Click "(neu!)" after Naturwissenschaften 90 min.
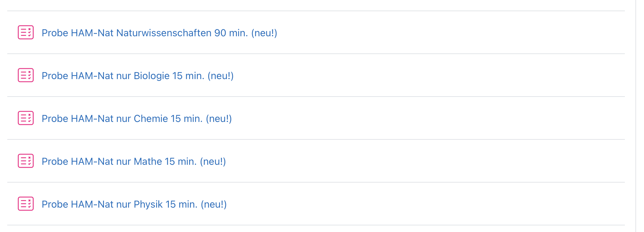644x232 pixels. coord(264,33)
